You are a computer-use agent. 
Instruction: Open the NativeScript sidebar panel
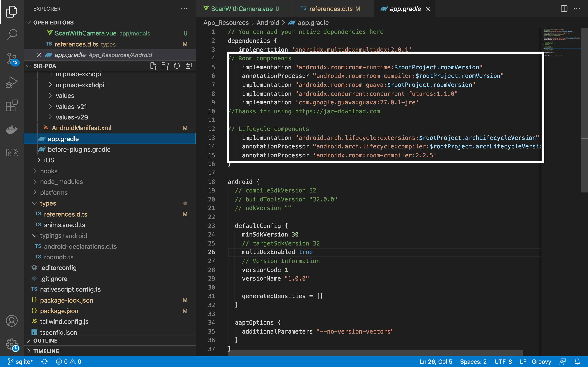click(11, 153)
